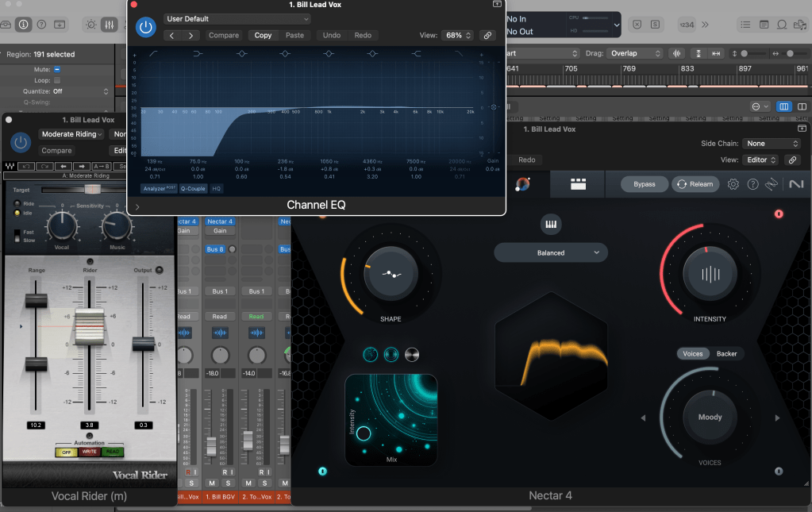Screen dimensions: 812x512
Task: Open the Nectar piano keyboard icon
Action: pyautogui.click(x=550, y=225)
